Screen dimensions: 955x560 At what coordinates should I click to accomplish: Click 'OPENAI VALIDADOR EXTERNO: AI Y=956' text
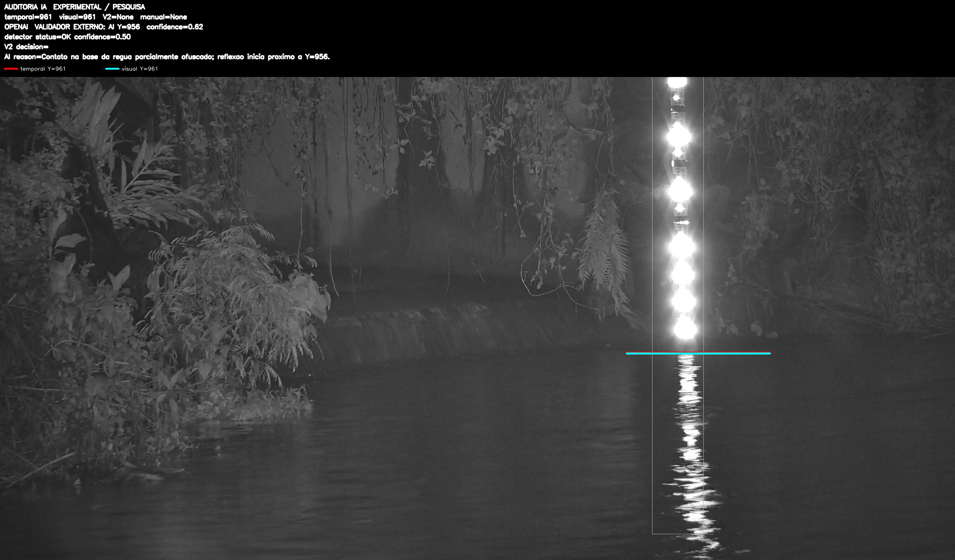tap(72, 27)
